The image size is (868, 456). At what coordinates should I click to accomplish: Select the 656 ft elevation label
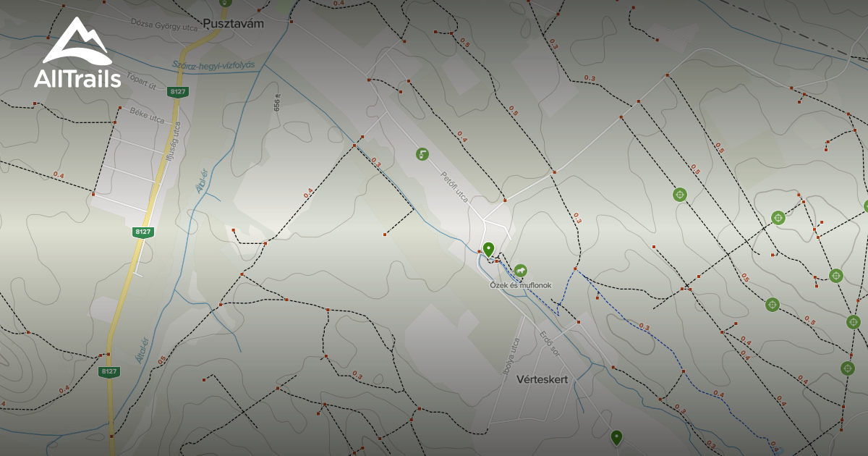click(x=277, y=104)
